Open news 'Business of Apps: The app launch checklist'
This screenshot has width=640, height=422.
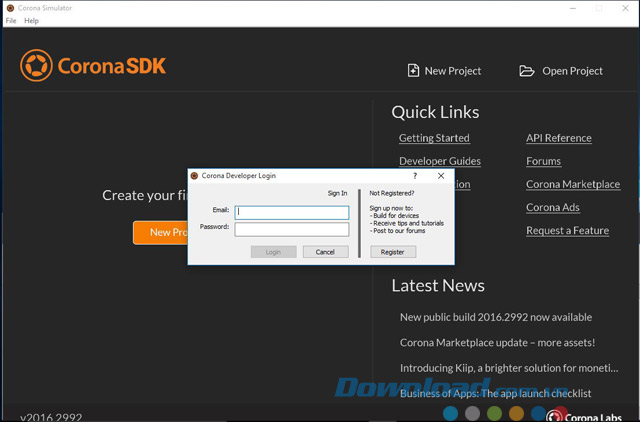[496, 393]
